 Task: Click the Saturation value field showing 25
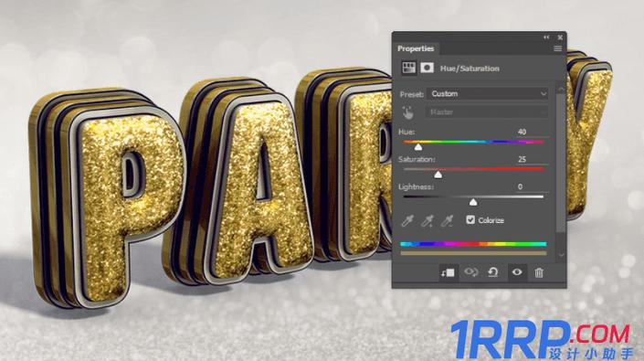coord(532,159)
